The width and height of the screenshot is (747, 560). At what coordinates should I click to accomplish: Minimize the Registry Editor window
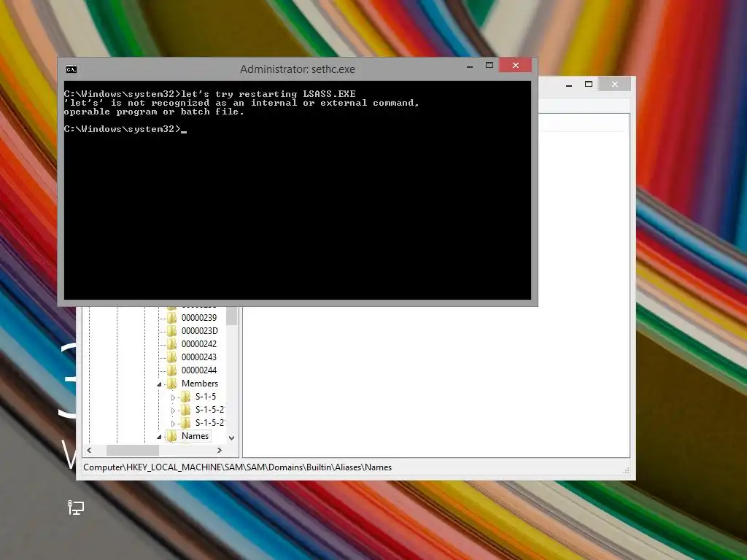(569, 85)
